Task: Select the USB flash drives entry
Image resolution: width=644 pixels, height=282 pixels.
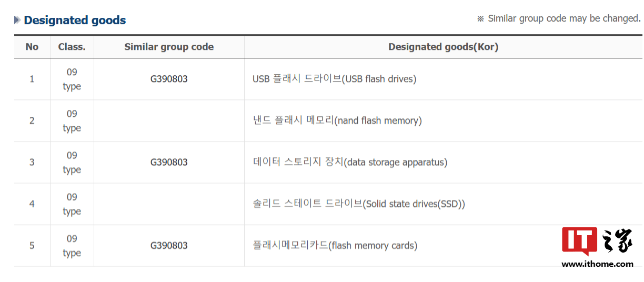Action: tap(334, 79)
